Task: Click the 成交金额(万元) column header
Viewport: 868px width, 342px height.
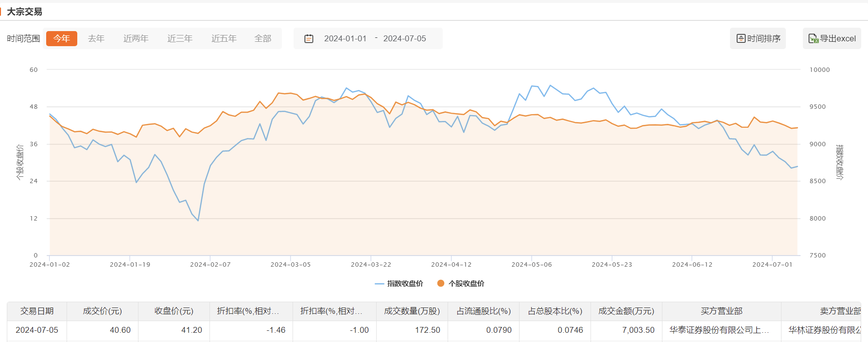Action: (626, 311)
